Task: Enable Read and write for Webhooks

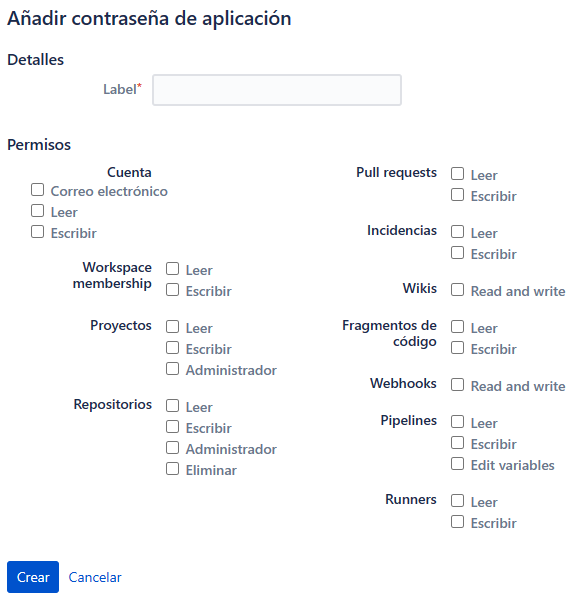Action: [x=458, y=385]
